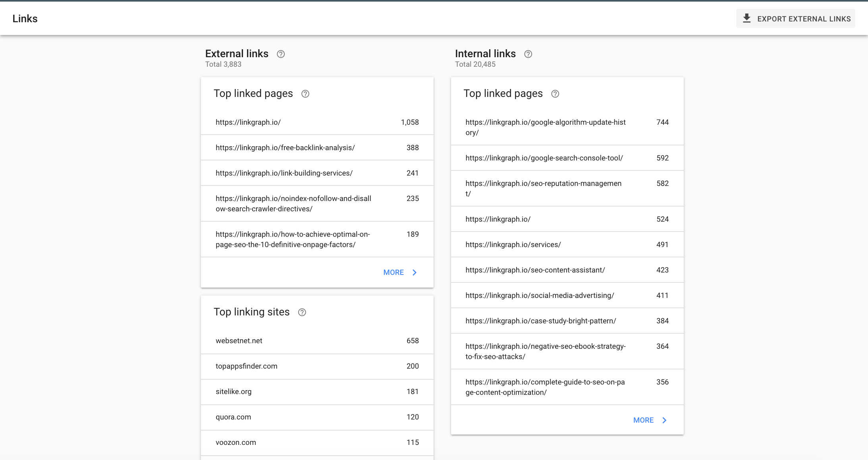The width and height of the screenshot is (868, 460).
Task: Click help icon beside Internal links heading
Action: (x=528, y=54)
